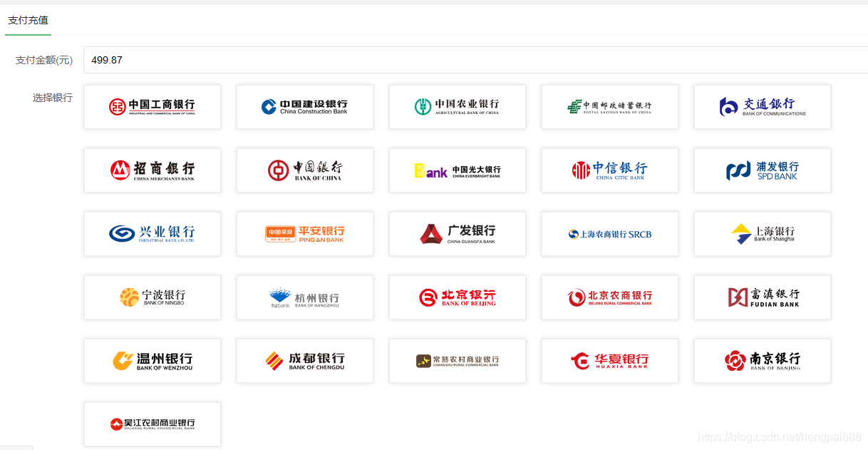Select Bank of Wenzhou card
868x450 pixels.
tap(153, 361)
